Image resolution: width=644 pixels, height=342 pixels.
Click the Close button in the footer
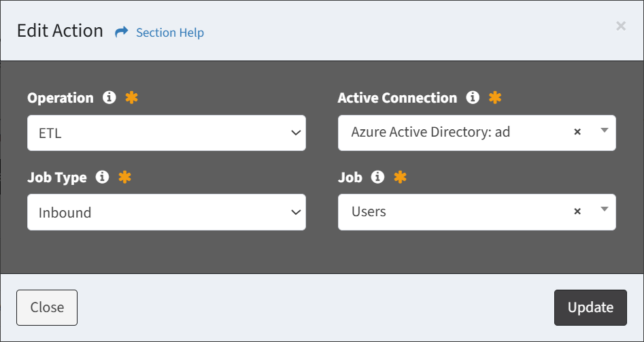pos(47,307)
